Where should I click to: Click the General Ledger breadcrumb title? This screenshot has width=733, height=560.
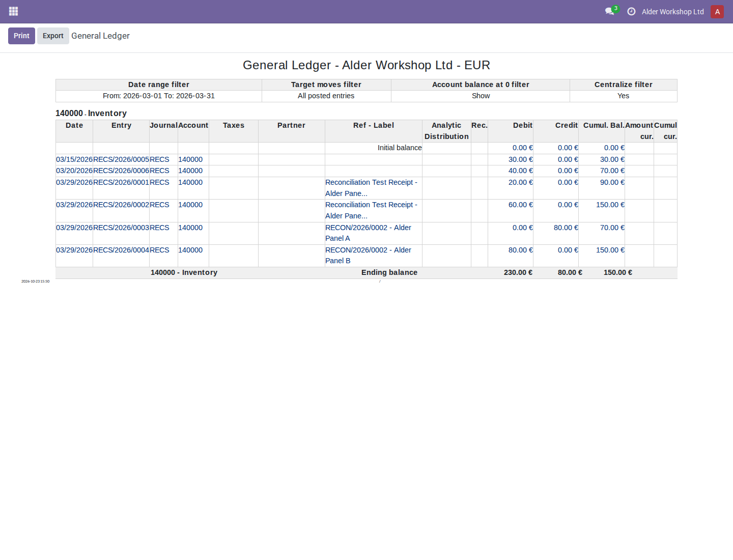pyautogui.click(x=100, y=36)
